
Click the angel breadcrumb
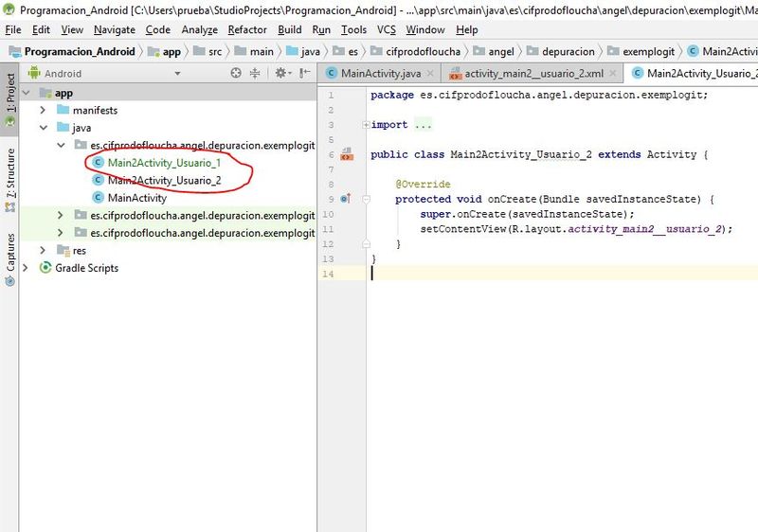point(494,51)
